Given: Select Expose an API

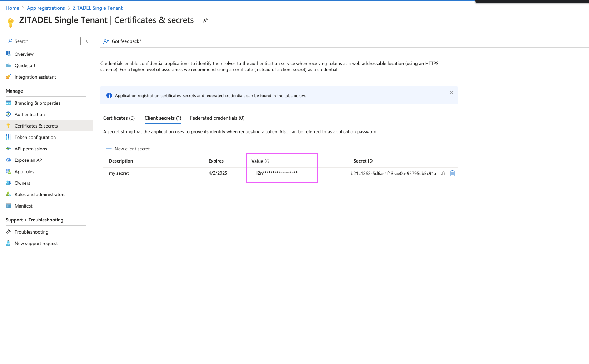Looking at the screenshot, I should click(29, 160).
